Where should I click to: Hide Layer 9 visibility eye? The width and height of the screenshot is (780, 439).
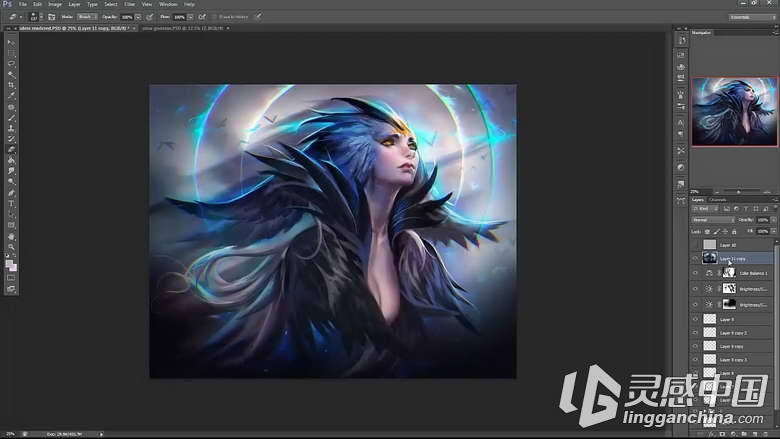point(695,319)
